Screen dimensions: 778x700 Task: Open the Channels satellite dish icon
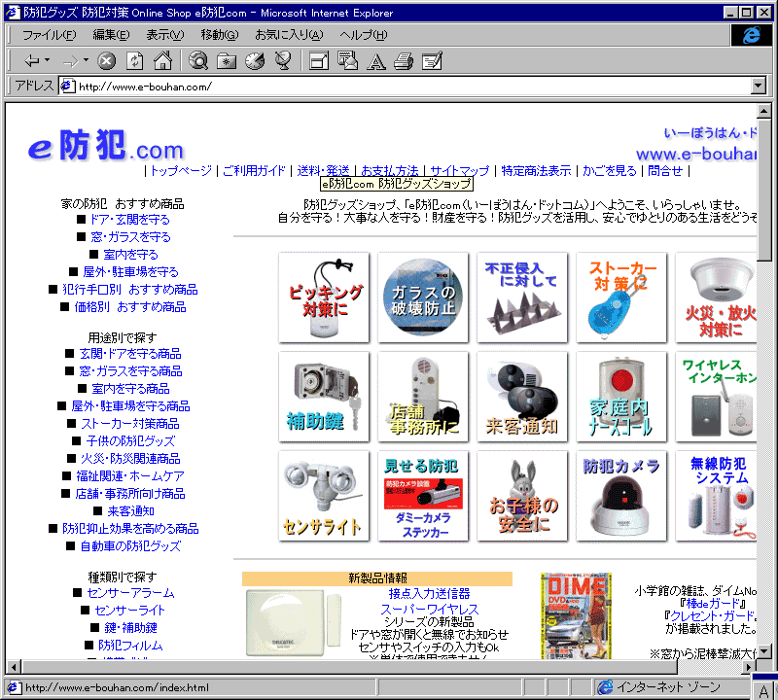(283, 61)
